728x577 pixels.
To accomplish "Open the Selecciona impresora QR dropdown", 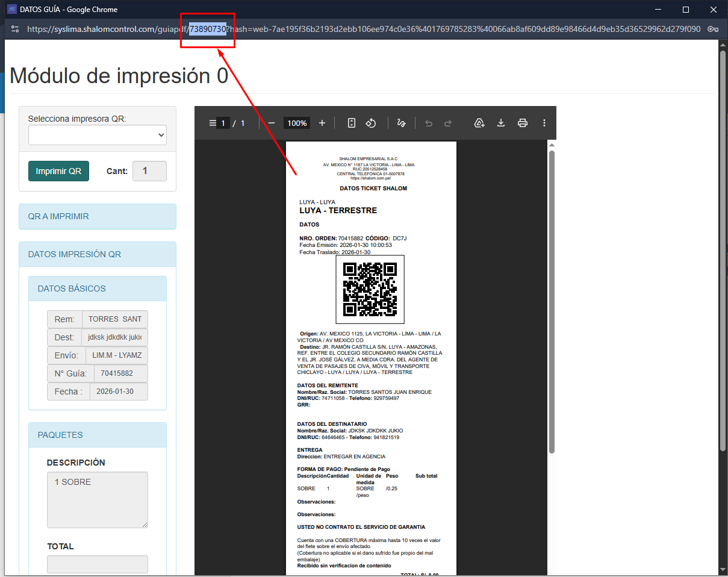I will pyautogui.click(x=98, y=136).
